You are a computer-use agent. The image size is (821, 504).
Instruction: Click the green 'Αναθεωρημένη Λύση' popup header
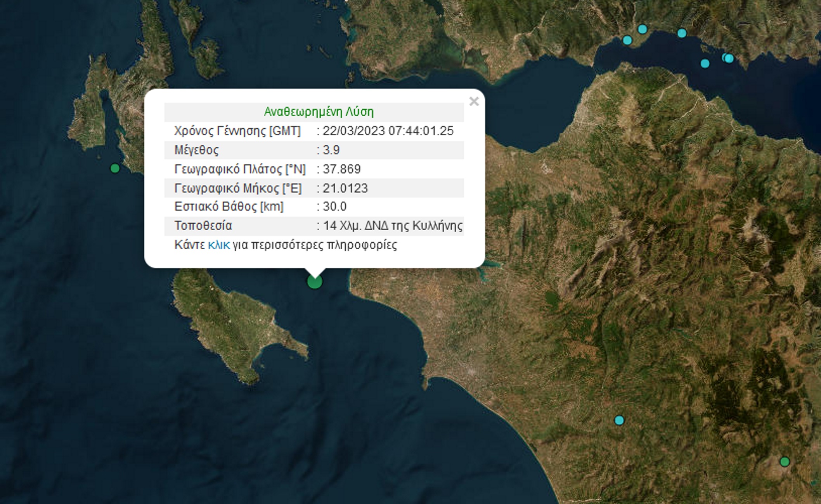(x=319, y=112)
